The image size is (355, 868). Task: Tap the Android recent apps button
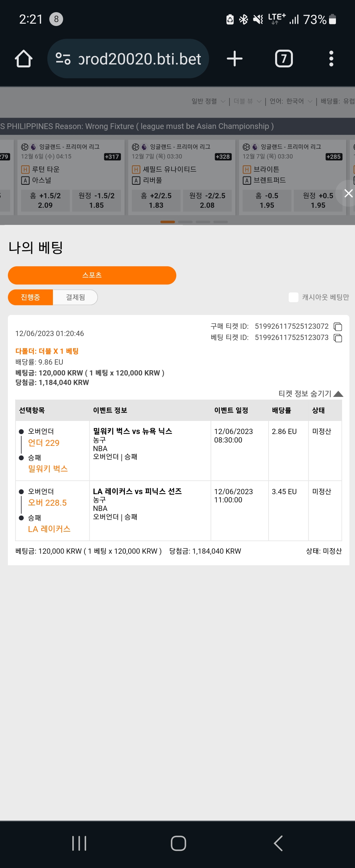(x=79, y=843)
